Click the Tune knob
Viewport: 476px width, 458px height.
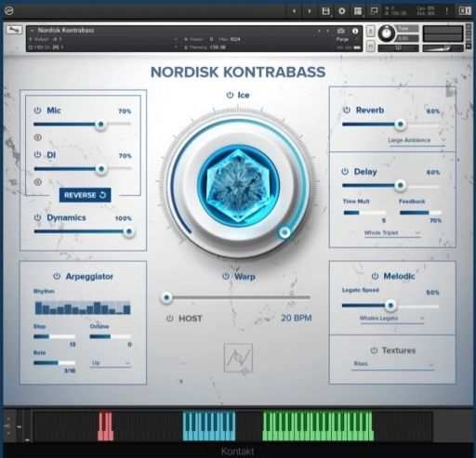click(x=387, y=33)
